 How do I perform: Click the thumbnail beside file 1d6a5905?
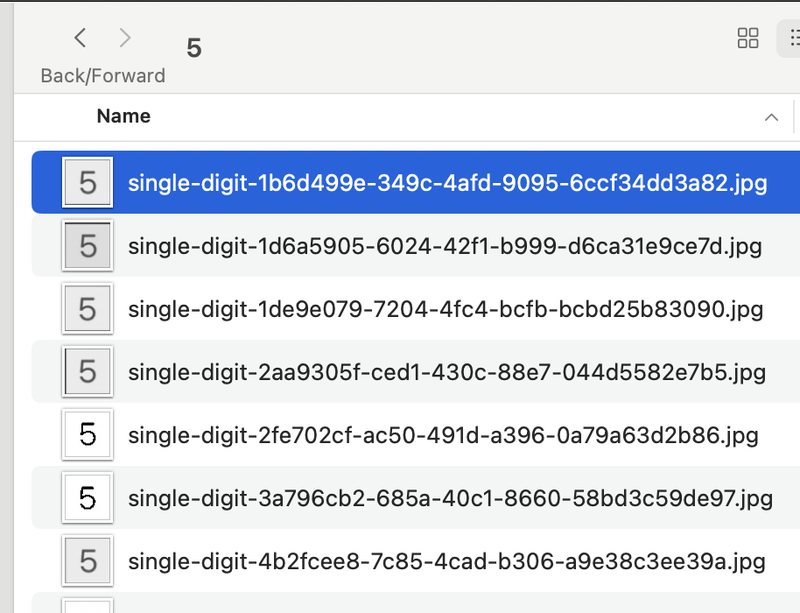(87, 246)
